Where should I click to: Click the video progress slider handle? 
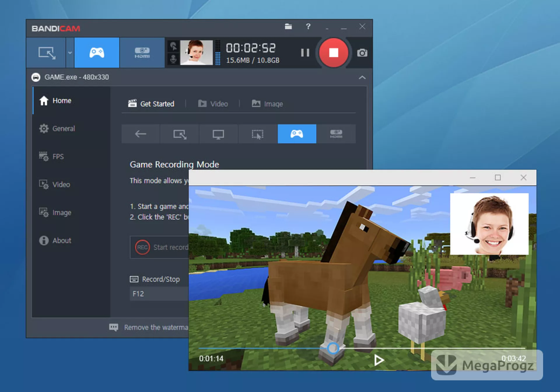[332, 348]
